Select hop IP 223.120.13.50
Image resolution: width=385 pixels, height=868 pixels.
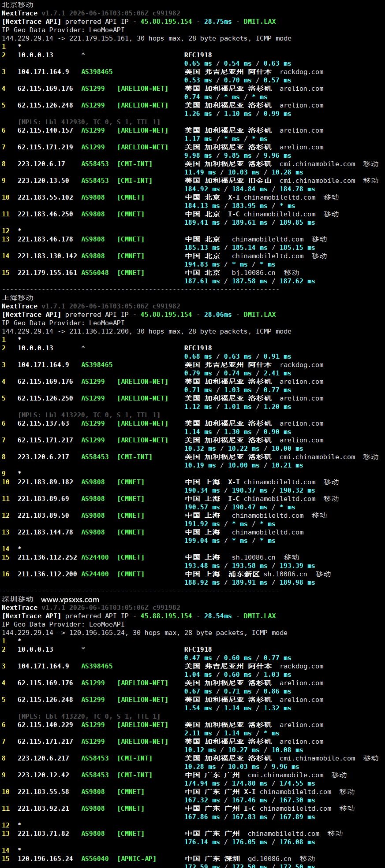click(43, 181)
